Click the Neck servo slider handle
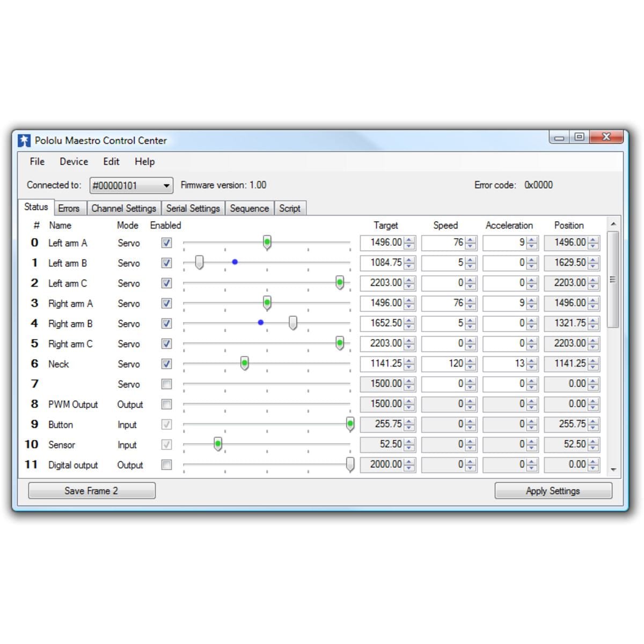 (245, 364)
